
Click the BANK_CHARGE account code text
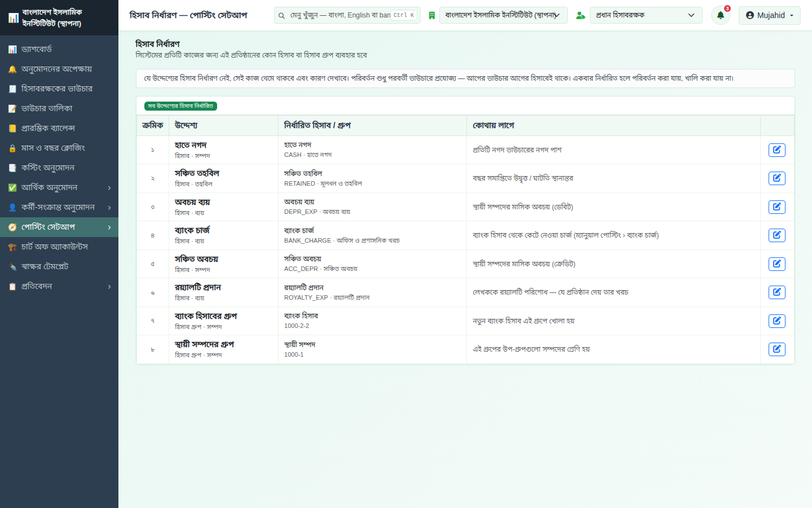pyautogui.click(x=307, y=240)
